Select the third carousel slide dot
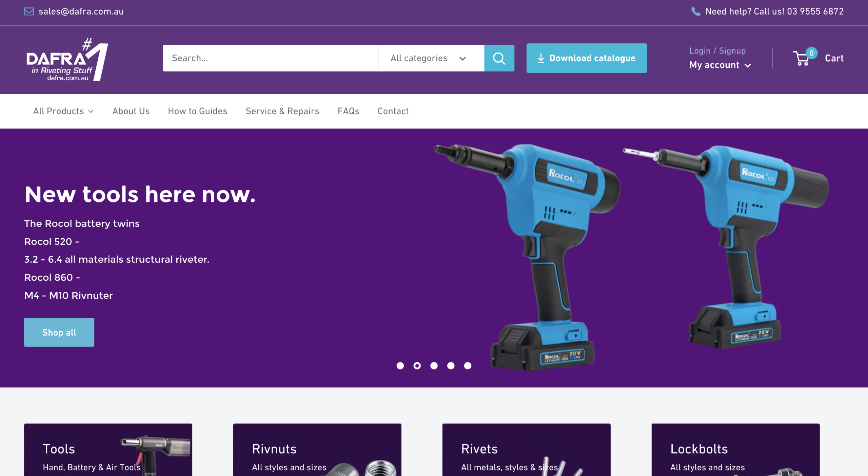Screen dimensions: 868x476 pyautogui.click(x=434, y=366)
